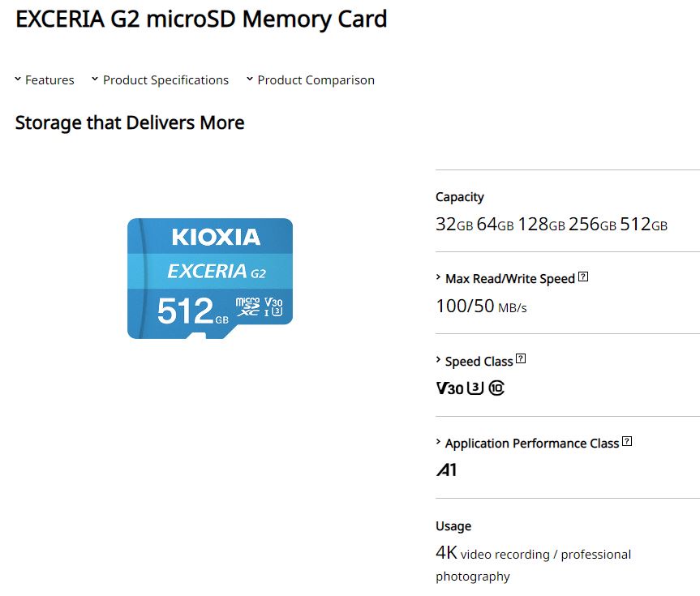The height and width of the screenshot is (596, 700).
Task: Expand the Product Specifications chevron
Action: [95, 79]
